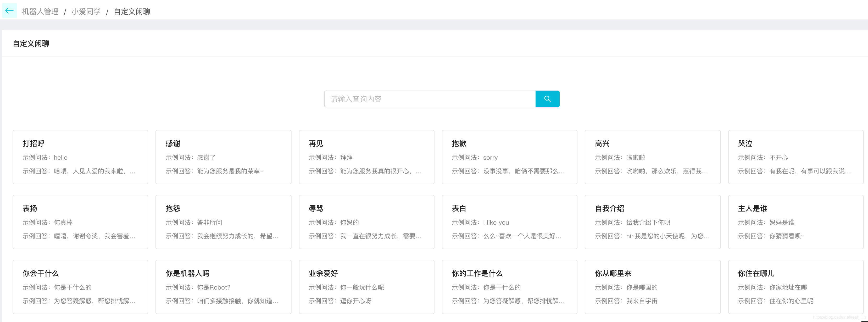
Task: Click example question 给我介绍下你呗
Action: coord(648,223)
